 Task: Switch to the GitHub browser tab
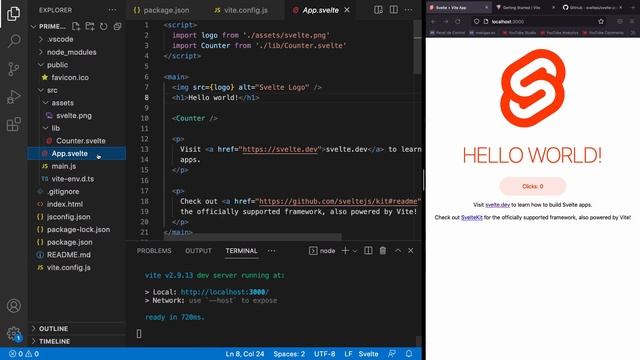click(591, 7)
